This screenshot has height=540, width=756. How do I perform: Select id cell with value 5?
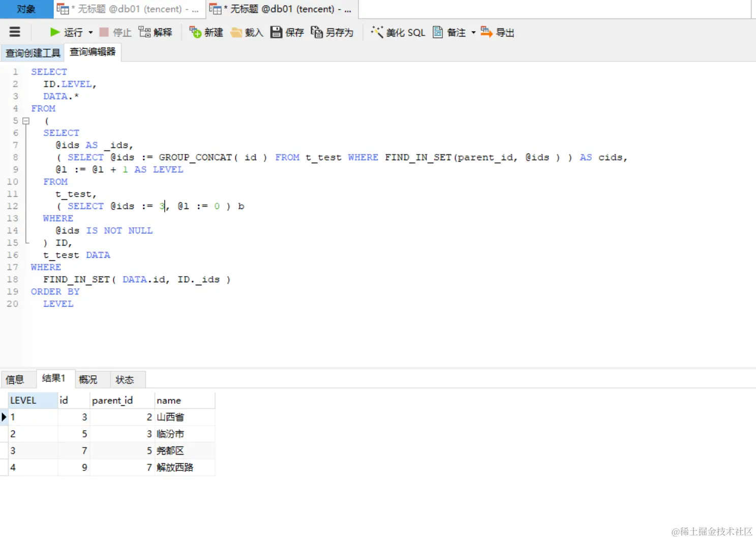pos(74,434)
